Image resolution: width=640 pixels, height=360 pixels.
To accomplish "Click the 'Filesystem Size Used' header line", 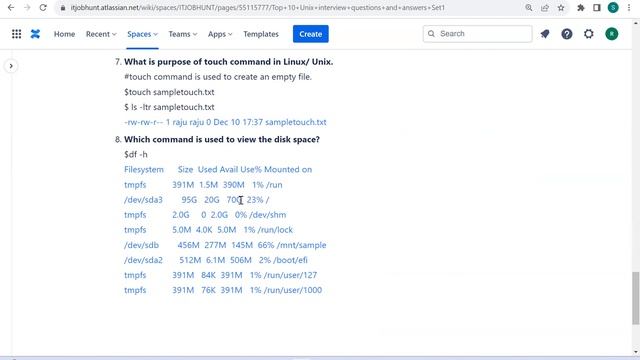I will coord(218,169).
